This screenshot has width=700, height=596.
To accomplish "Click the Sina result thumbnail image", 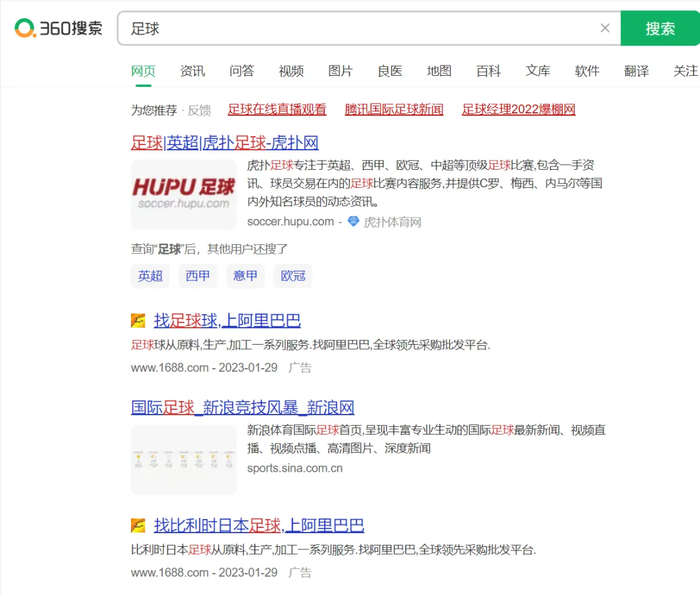I will (183, 459).
